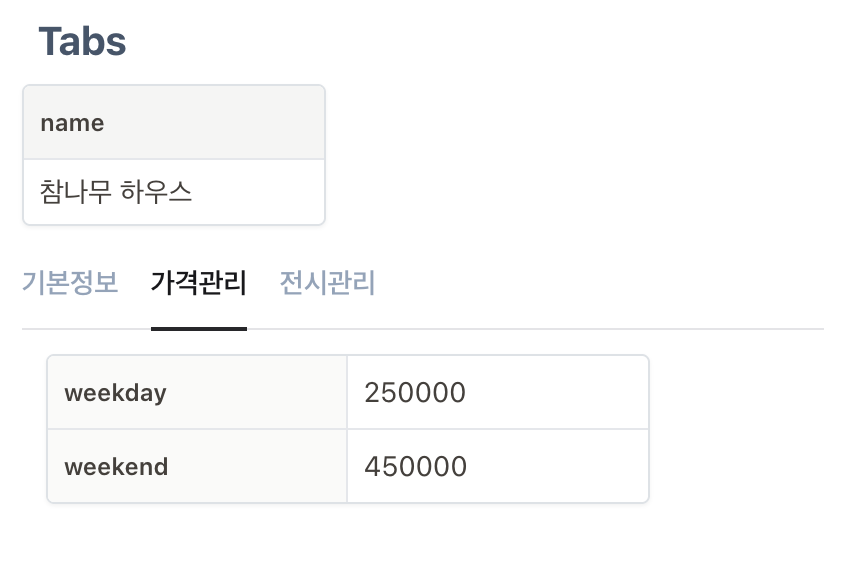Screen dimensions: 846x580
Task: Click the 250000 price value cell
Action: pyautogui.click(x=414, y=392)
